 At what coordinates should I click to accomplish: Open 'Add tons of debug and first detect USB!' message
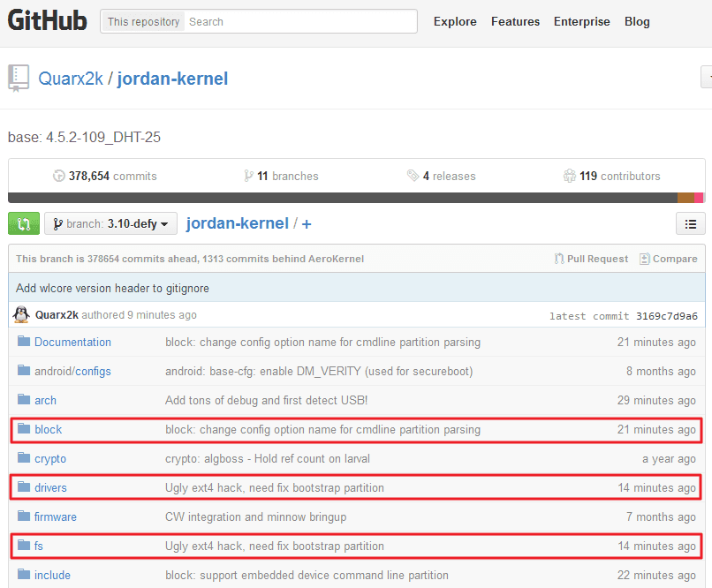click(267, 400)
